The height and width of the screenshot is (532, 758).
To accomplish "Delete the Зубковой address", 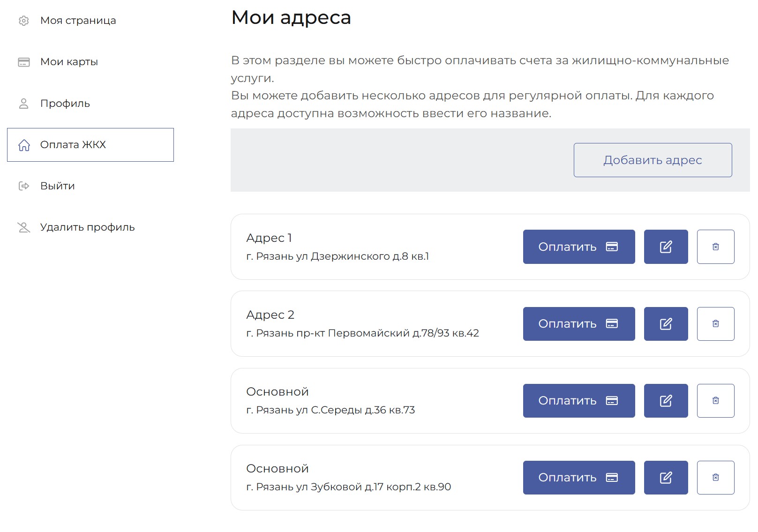I will (715, 478).
